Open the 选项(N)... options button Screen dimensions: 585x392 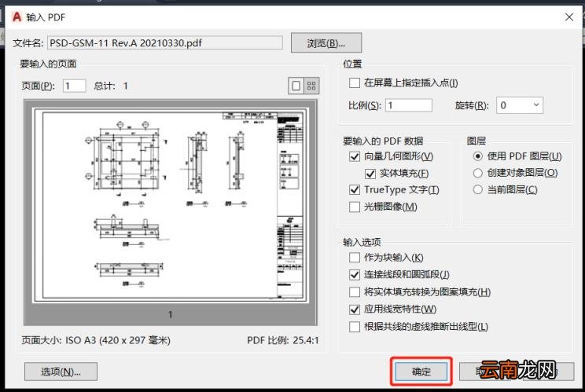(x=61, y=372)
